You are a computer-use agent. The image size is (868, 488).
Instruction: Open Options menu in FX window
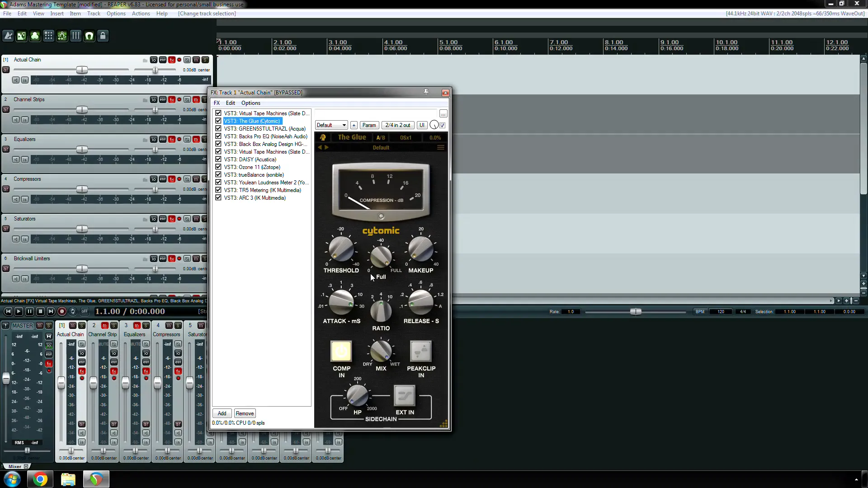click(250, 103)
